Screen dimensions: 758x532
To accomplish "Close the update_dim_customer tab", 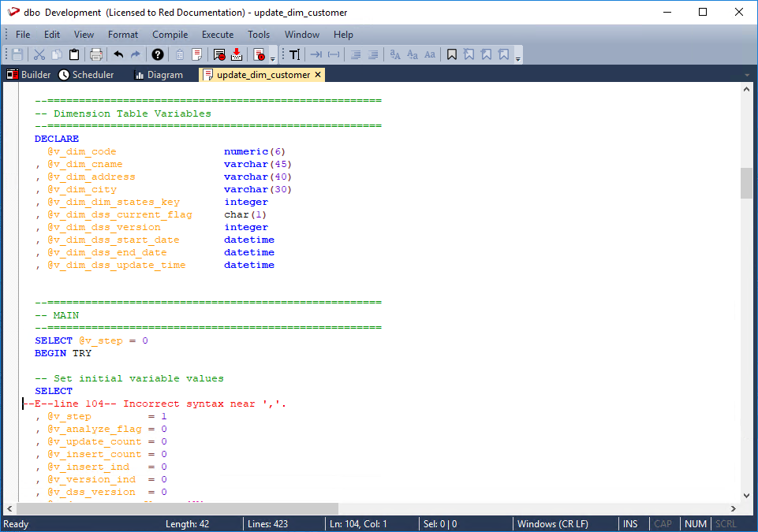I will coord(318,75).
